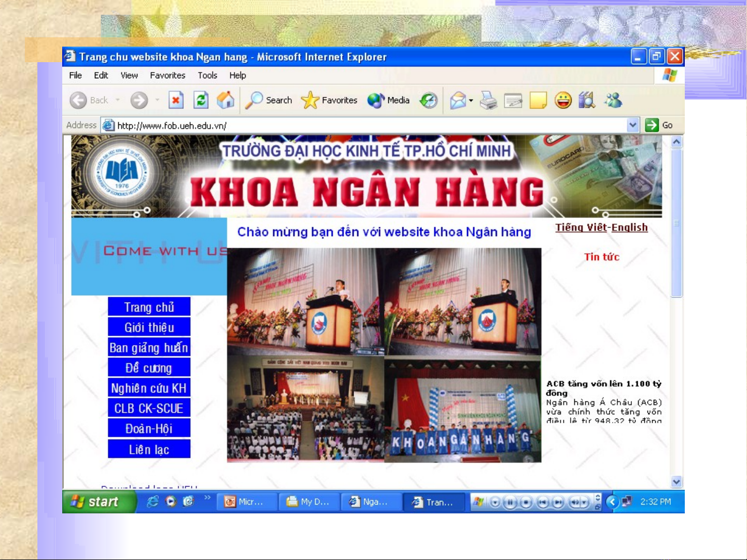This screenshot has width=747, height=560.
Task: Open the Search magnifier toolbar button
Action: (x=269, y=100)
